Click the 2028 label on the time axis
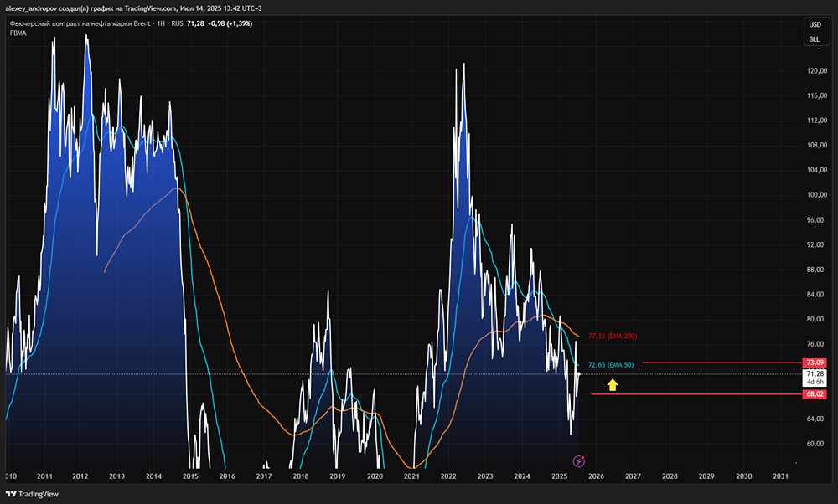This screenshot has width=838, height=504. (x=669, y=476)
